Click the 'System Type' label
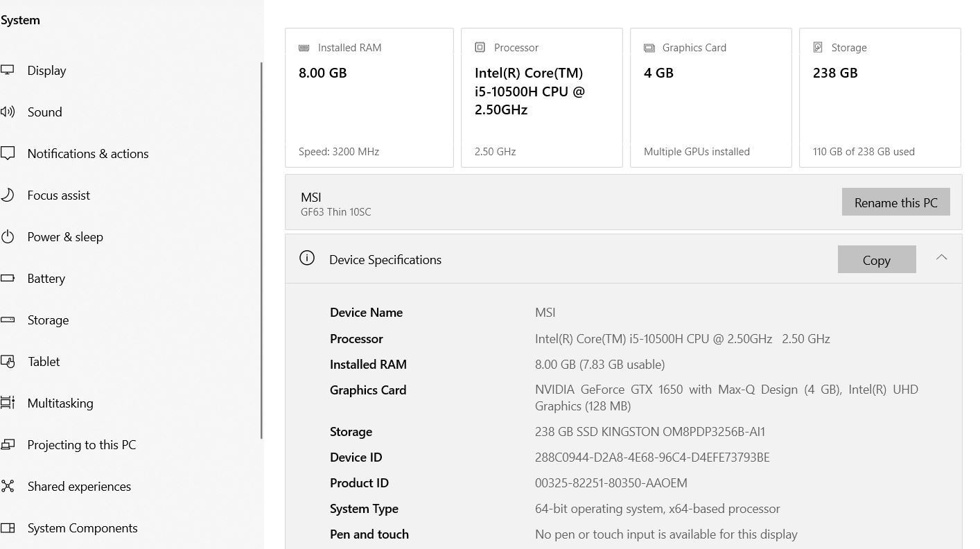The image size is (980, 549). coord(364,508)
